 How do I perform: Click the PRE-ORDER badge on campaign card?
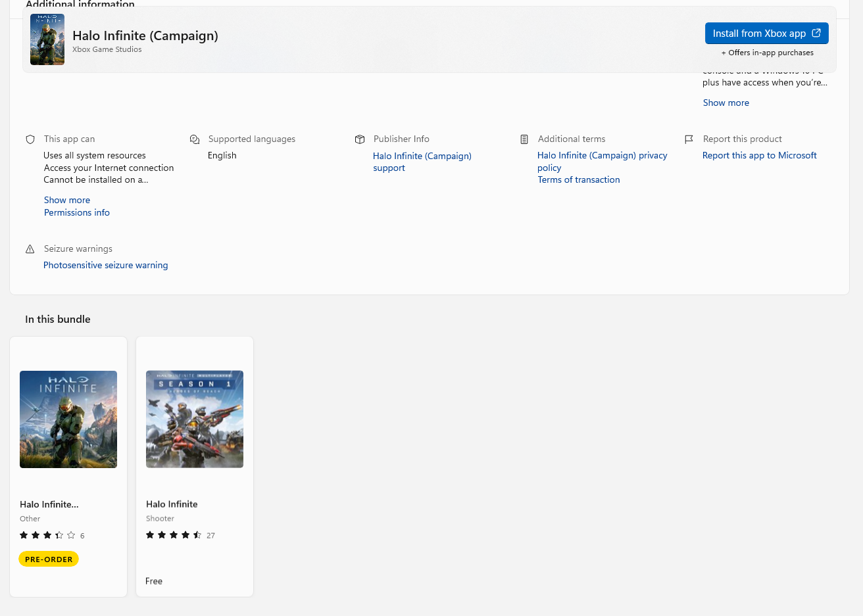click(x=49, y=559)
